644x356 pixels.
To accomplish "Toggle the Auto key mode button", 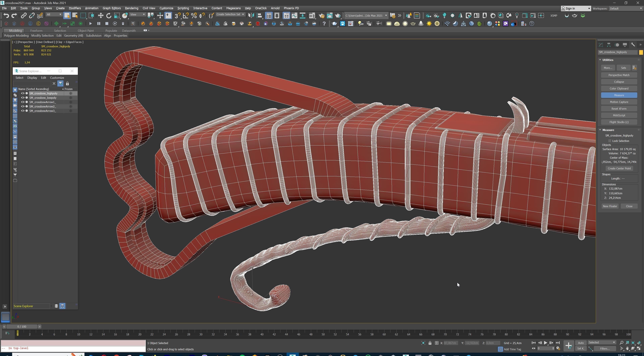I will click(581, 343).
